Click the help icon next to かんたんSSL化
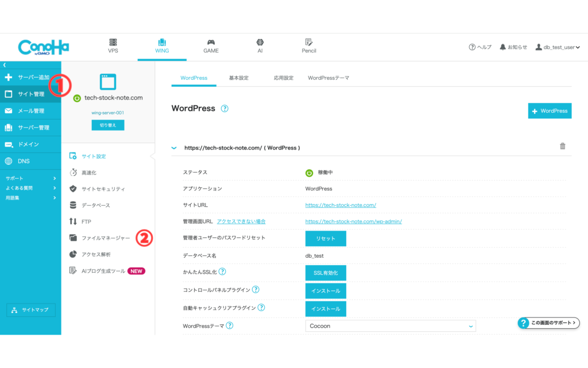The image size is (588, 368). click(x=222, y=271)
